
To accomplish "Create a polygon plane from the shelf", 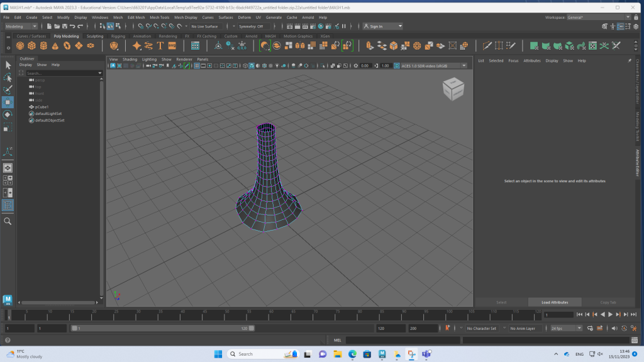I will tap(79, 46).
